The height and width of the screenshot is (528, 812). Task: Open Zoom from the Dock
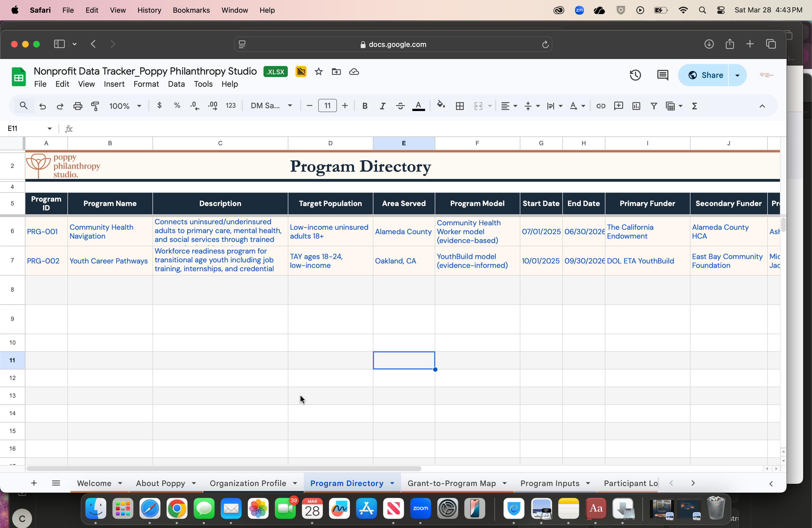pyautogui.click(x=420, y=509)
